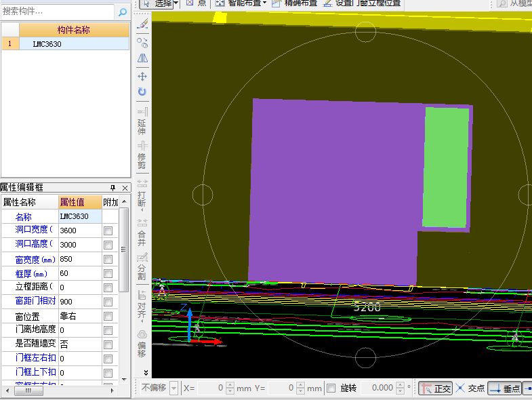
Task: Toggle 正交 orthogonal snap button
Action: (x=435, y=388)
